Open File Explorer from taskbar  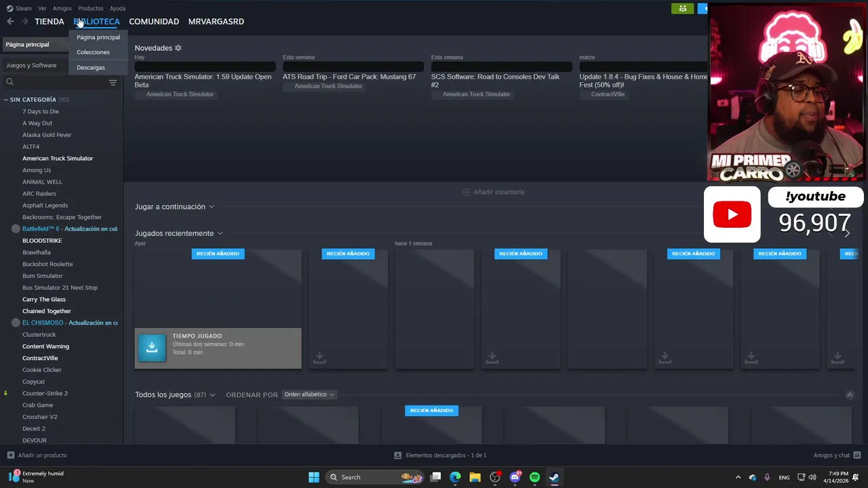475,477
